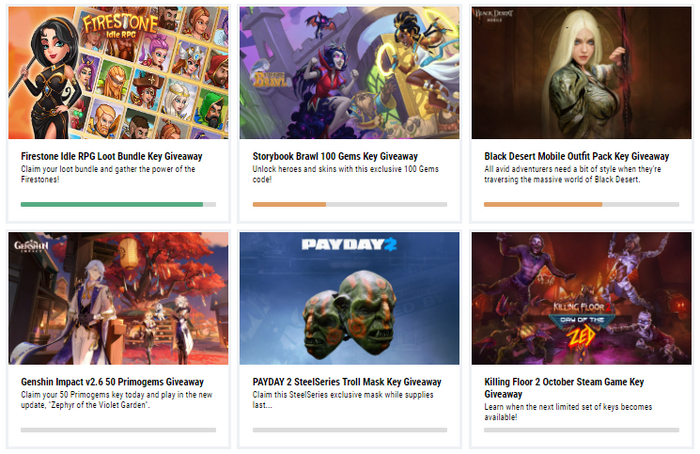
Task: Click 'Killing Floor 2 October Steam Game Key Giveaway' title
Action: tap(564, 388)
